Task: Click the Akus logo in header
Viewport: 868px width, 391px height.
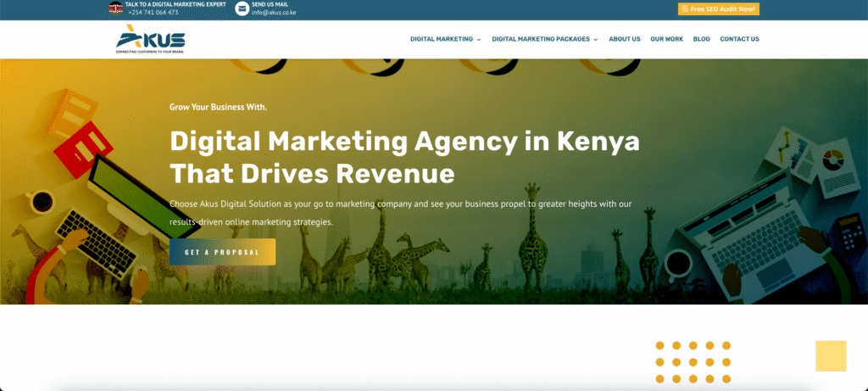Action: [150, 39]
